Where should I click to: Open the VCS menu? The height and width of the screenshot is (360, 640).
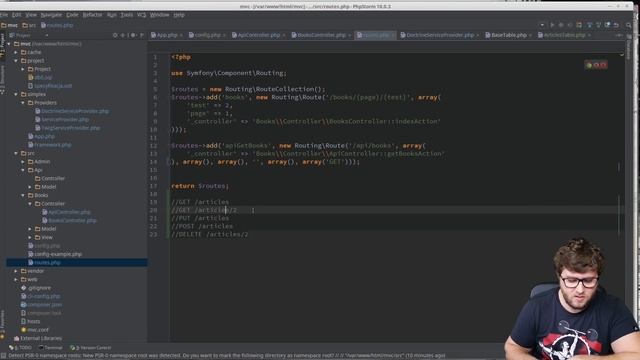(141, 15)
